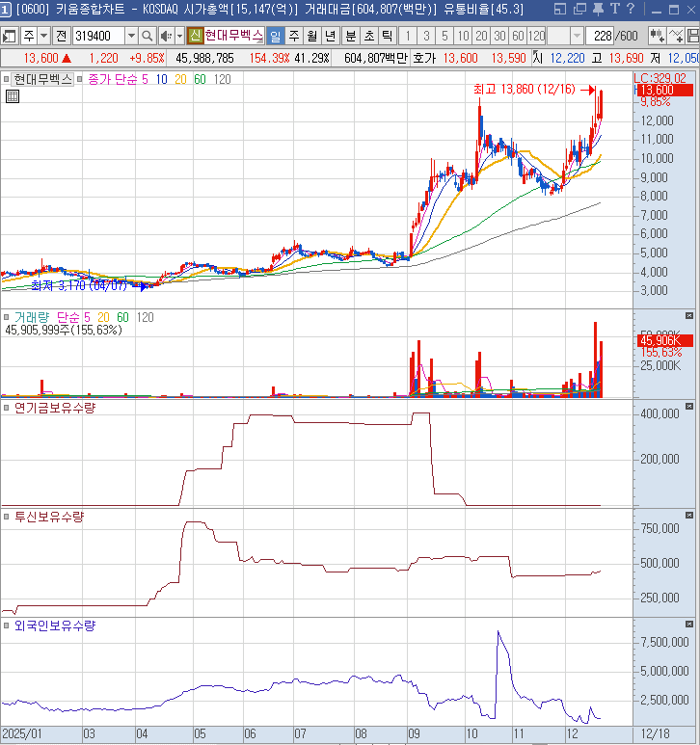Image resolution: width=700 pixels, height=745 pixels.
Task: Click the 거래량 volume indicator label
Action: coord(33,317)
